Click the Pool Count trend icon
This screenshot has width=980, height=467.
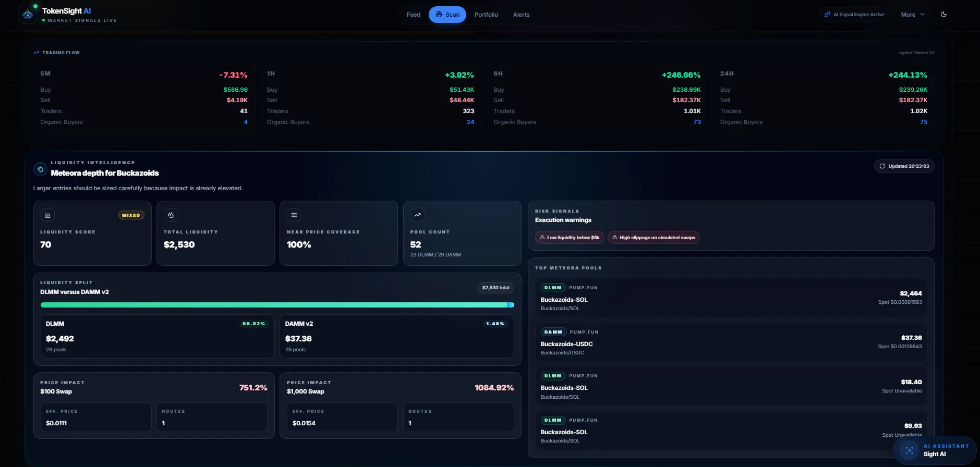(417, 215)
